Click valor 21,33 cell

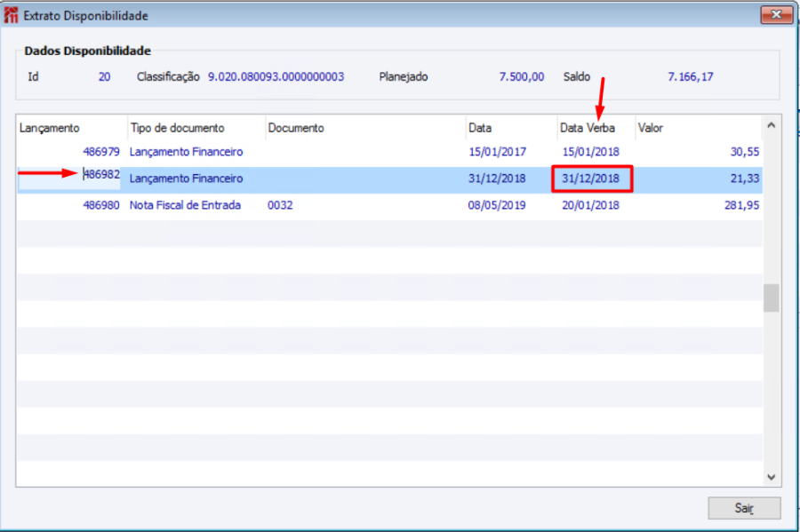pyautogui.click(x=745, y=179)
